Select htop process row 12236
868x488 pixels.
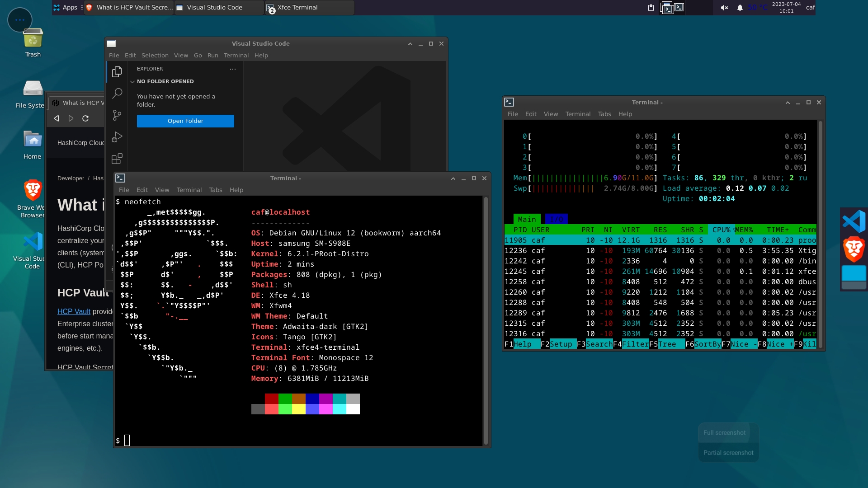click(x=660, y=251)
